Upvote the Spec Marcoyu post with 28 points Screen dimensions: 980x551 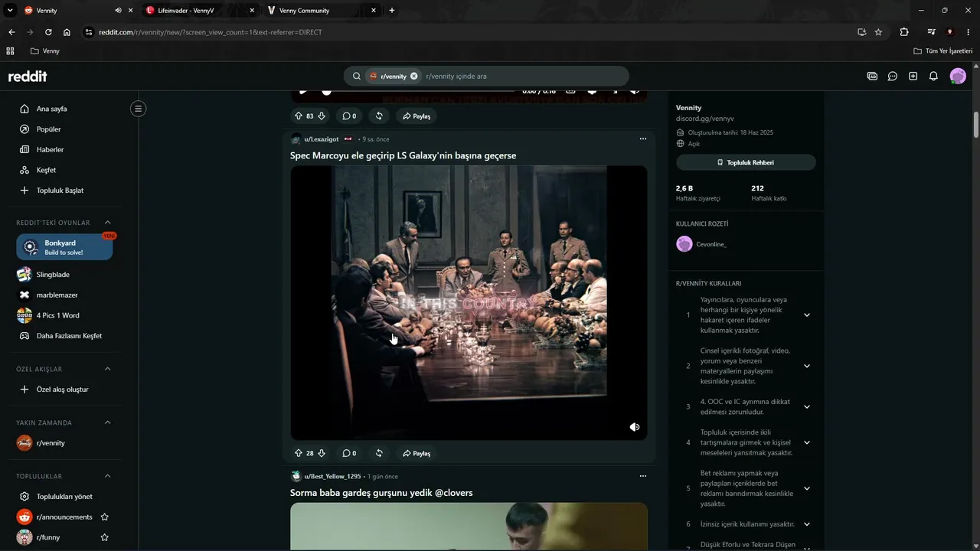[x=299, y=453]
